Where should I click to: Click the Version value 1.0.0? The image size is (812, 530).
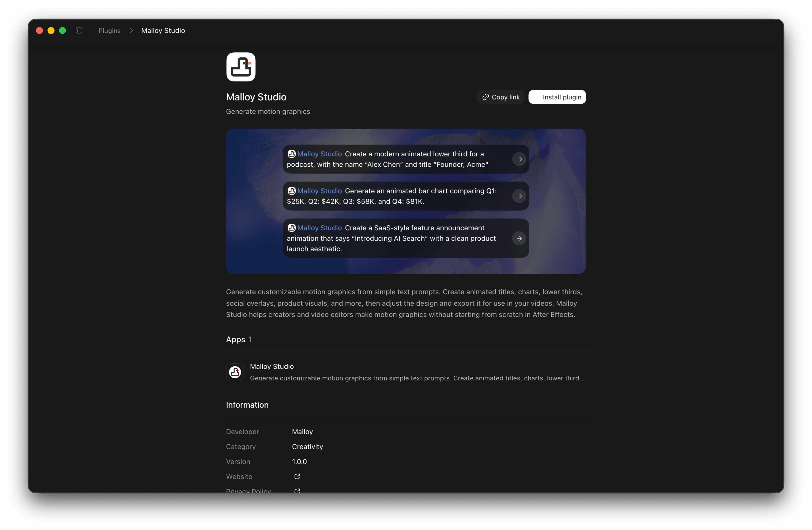[299, 462]
